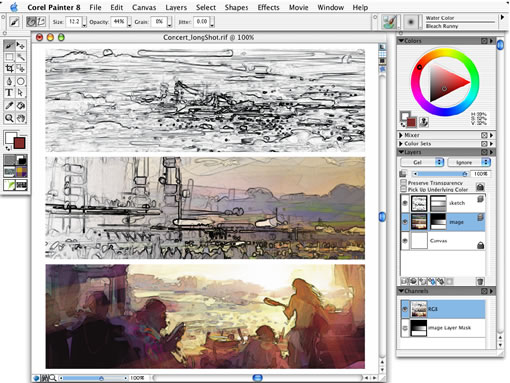This screenshot has width=510, height=383.
Task: Open the Weave selector in the toolbox
Action: (x=21, y=172)
